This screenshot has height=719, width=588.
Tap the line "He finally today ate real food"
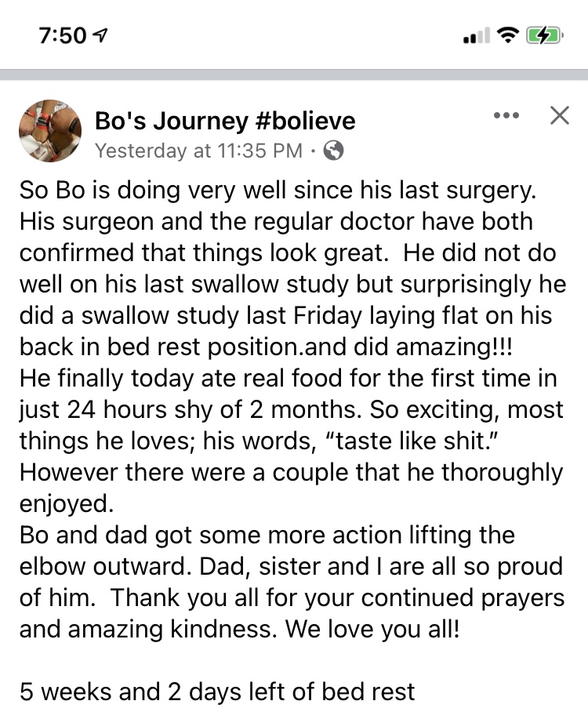click(x=288, y=379)
